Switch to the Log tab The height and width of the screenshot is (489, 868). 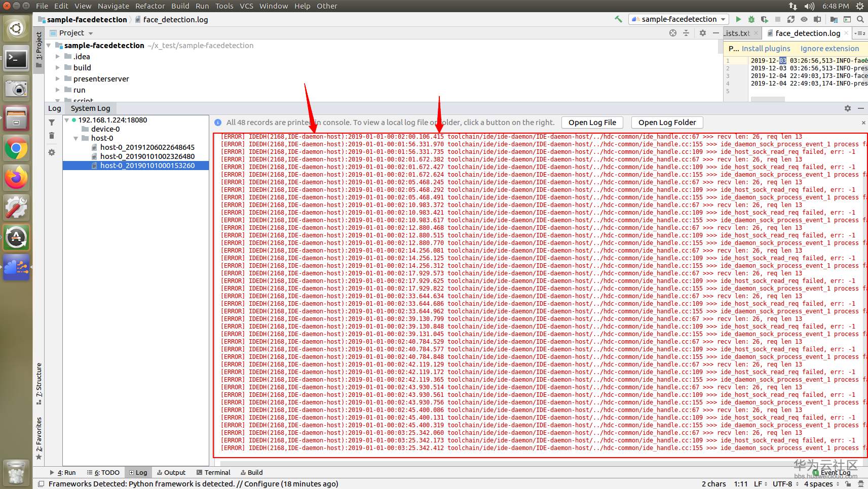coord(54,108)
